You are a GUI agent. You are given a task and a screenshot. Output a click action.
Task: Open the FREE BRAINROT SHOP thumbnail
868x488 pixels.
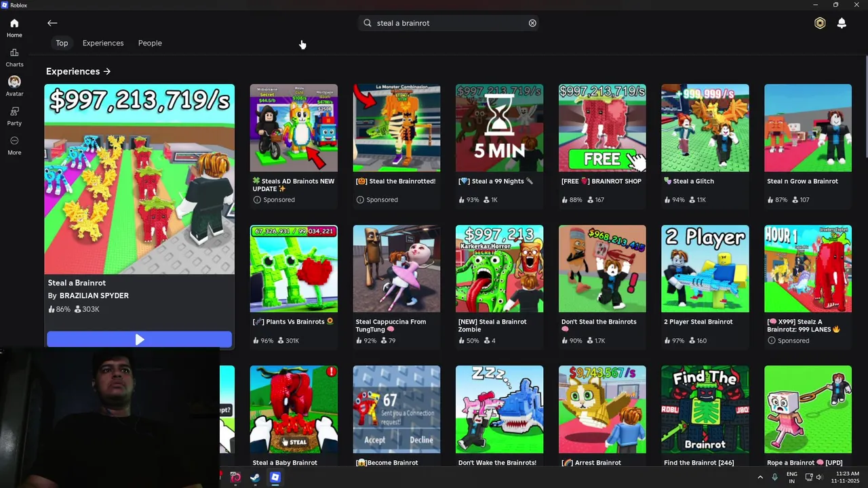click(x=602, y=128)
